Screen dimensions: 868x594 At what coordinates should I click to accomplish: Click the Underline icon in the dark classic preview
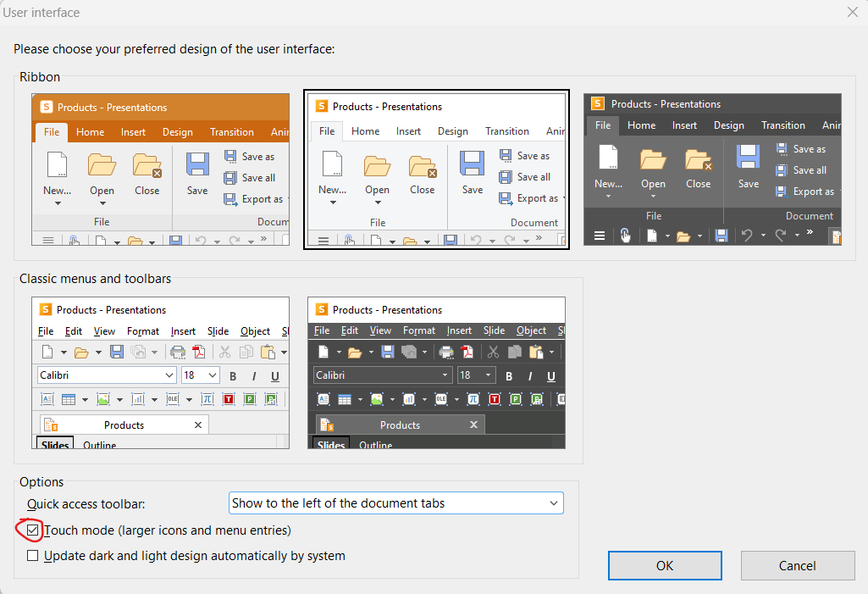click(551, 376)
